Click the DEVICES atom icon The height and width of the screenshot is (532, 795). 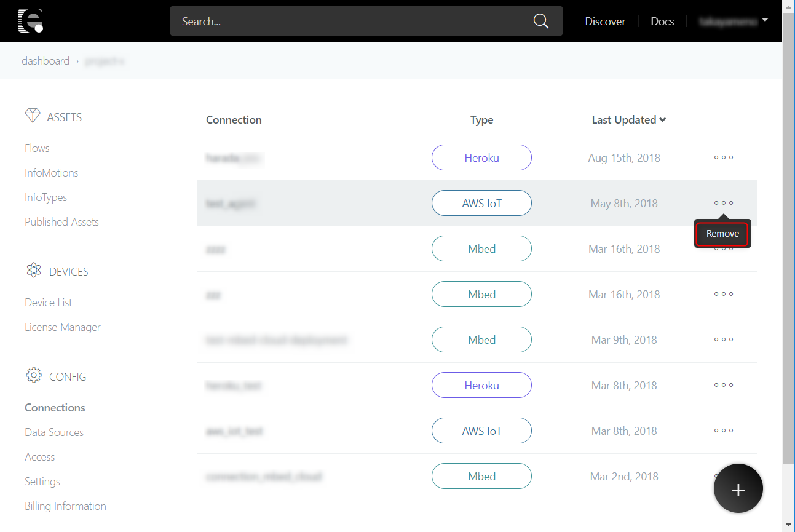click(33, 271)
